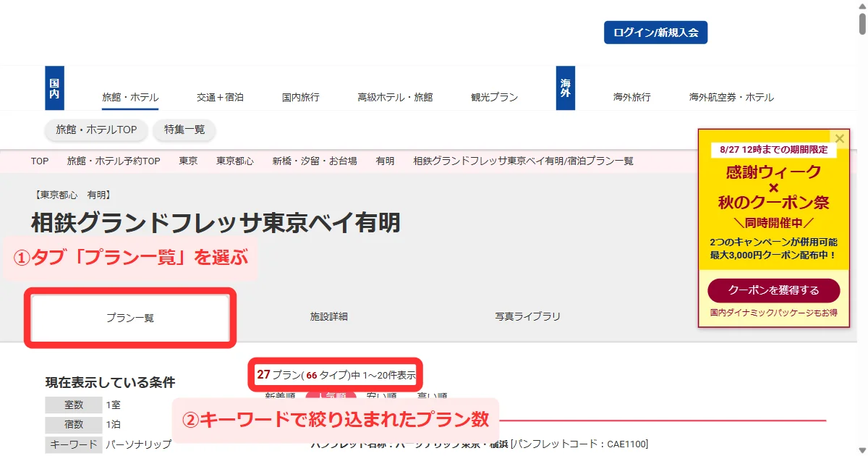
Task: Go to TOP breadcrumb link
Action: pos(40,161)
